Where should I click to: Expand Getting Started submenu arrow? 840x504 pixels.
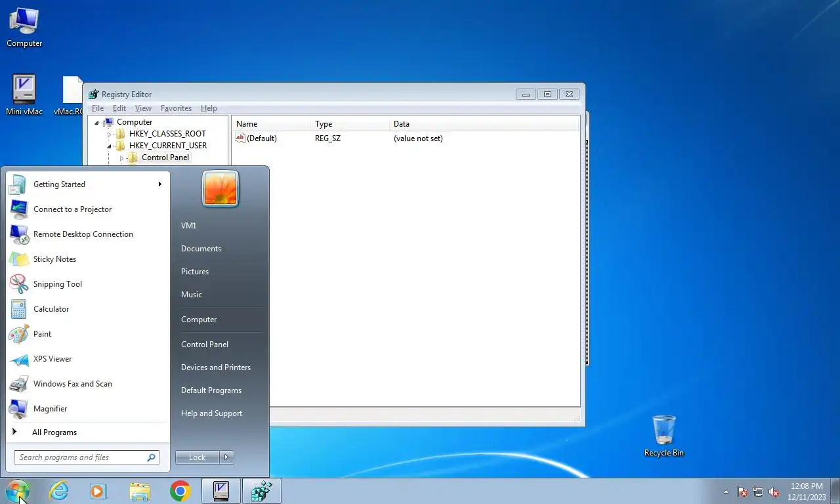pos(159,184)
